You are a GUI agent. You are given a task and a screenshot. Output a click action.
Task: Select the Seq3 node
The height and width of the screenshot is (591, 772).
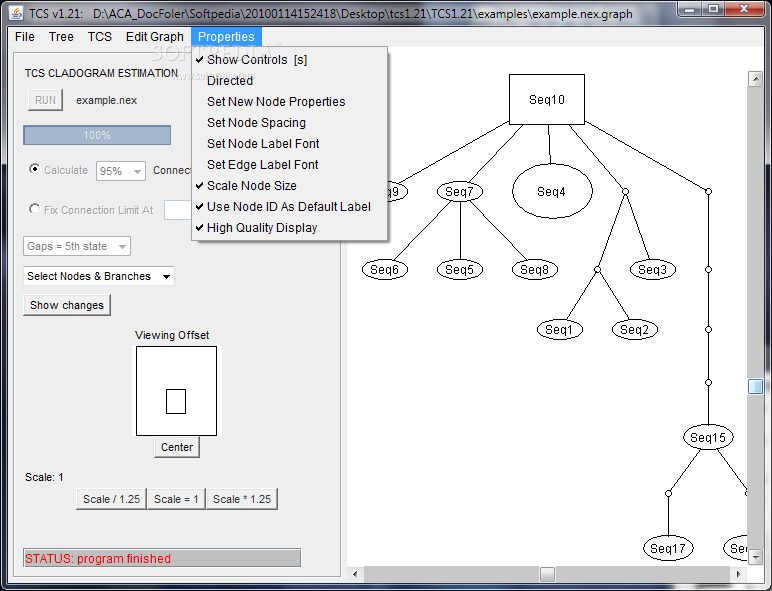pyautogui.click(x=652, y=269)
